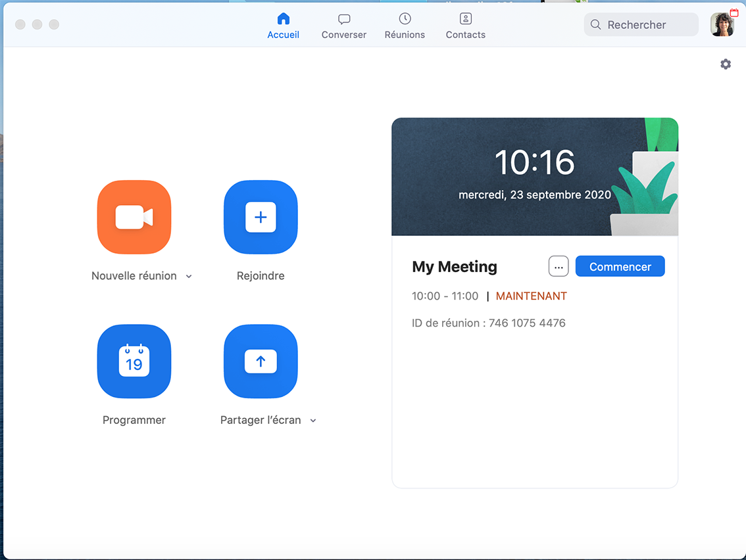Click the My Meeting title
Screen dimensions: 746x560
[x=455, y=267]
